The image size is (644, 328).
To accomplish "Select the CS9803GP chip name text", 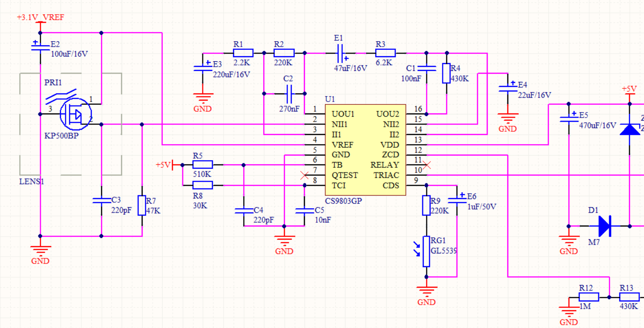I will [x=344, y=200].
